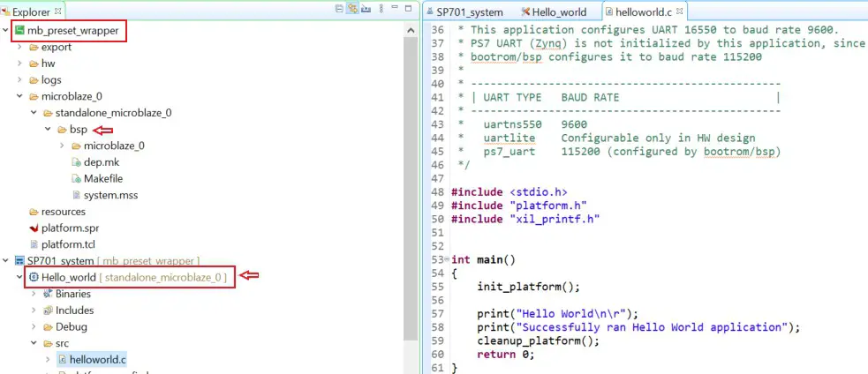Click the Hello_world application gear icon
The height and width of the screenshot is (374, 868).
[34, 277]
